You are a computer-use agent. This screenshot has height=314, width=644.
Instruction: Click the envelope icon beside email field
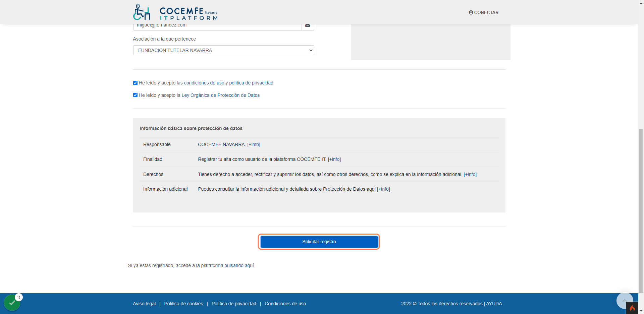point(308,25)
